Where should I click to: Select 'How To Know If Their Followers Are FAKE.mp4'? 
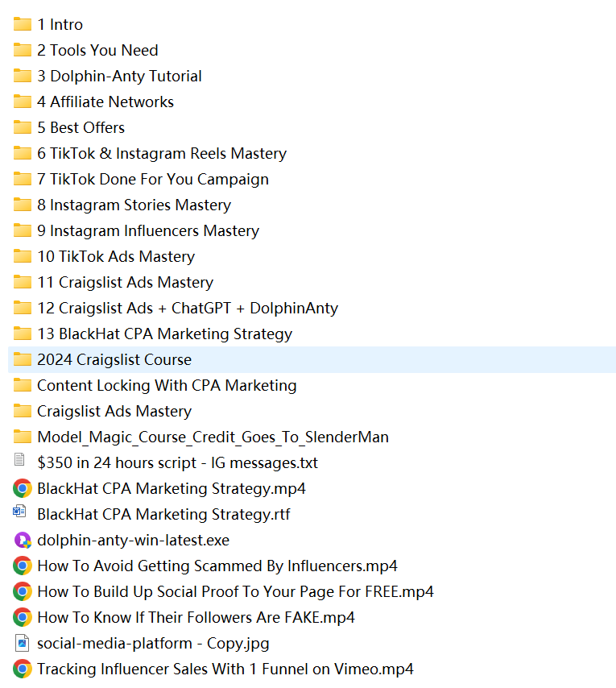coord(196,618)
